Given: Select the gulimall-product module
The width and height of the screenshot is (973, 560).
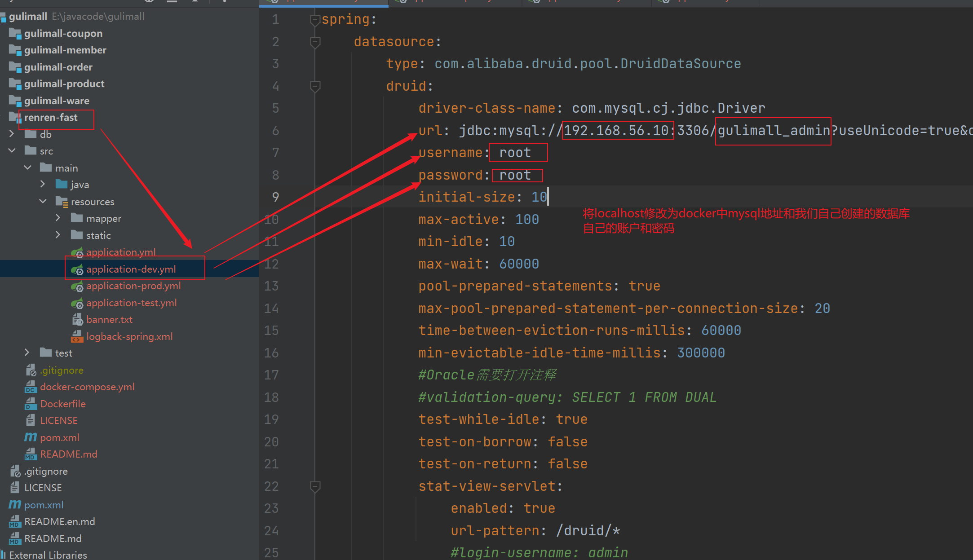Looking at the screenshot, I should 64,84.
